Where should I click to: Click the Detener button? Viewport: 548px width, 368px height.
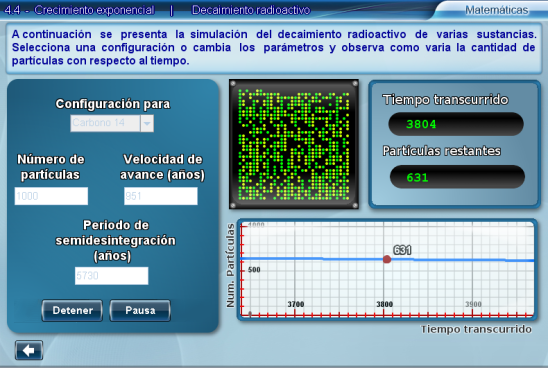72,310
